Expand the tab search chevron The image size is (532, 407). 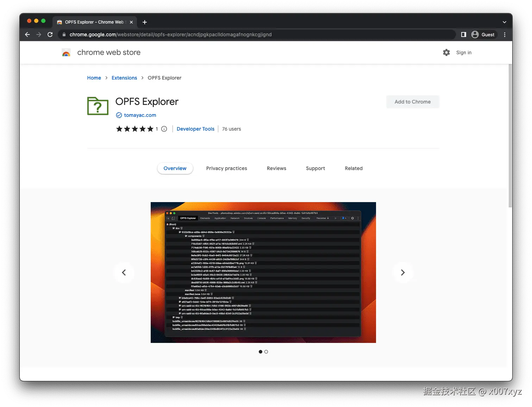pyautogui.click(x=504, y=22)
